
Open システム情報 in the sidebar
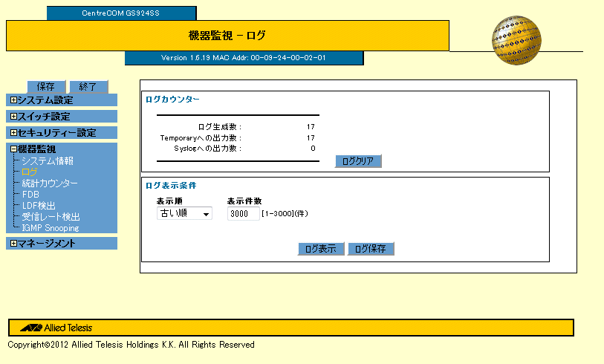(x=47, y=160)
